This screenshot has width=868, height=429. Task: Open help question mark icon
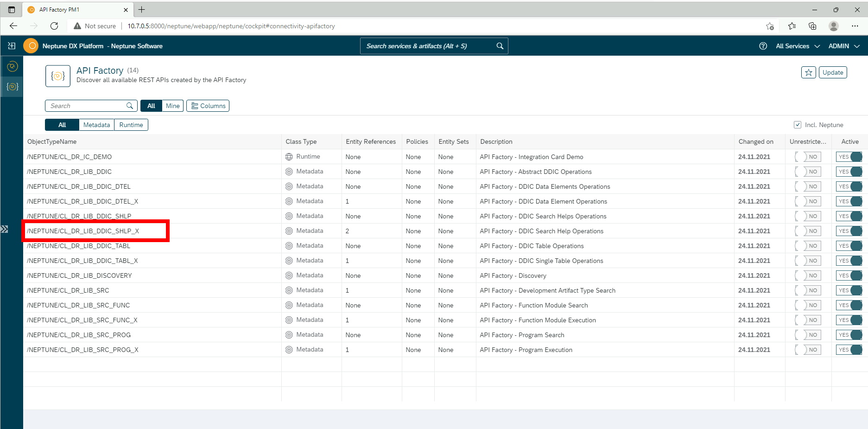pos(763,46)
